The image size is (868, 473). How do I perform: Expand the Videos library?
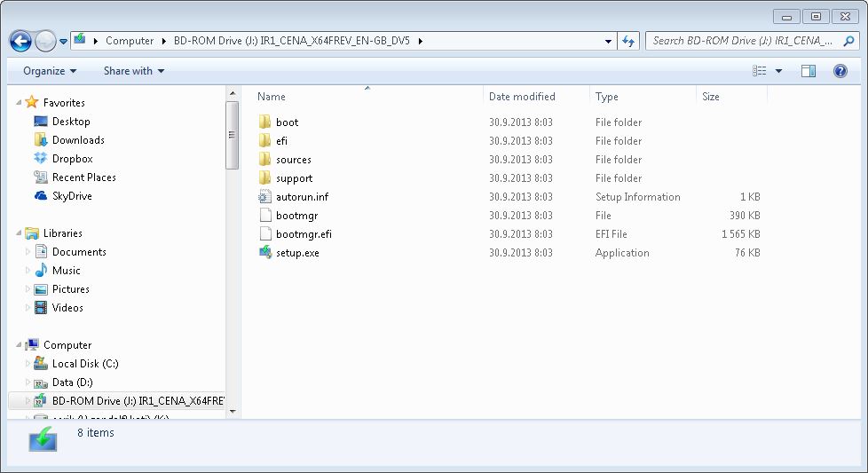point(28,308)
